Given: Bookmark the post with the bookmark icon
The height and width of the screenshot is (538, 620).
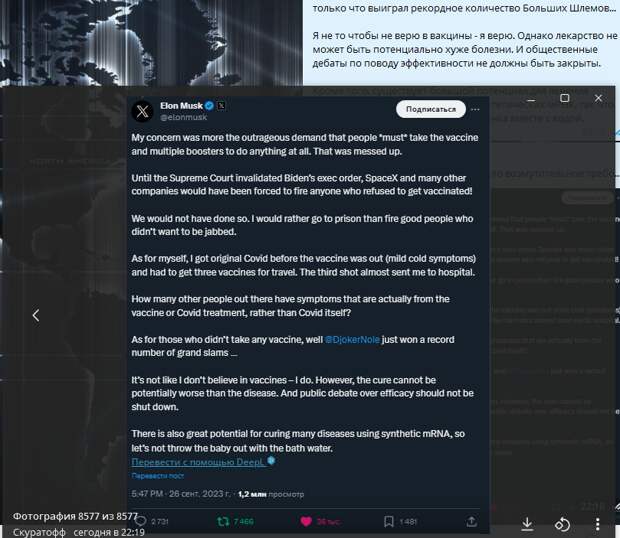Looking at the screenshot, I should [x=389, y=521].
